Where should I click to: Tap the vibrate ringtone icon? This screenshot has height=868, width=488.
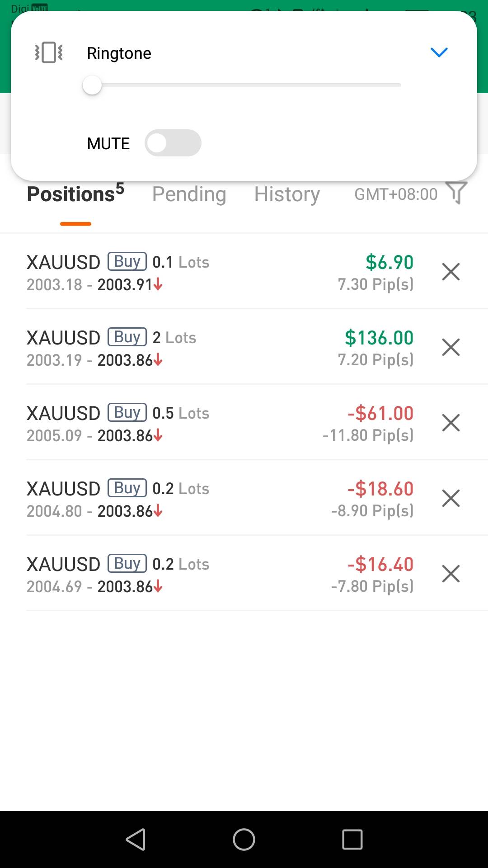pos(49,52)
